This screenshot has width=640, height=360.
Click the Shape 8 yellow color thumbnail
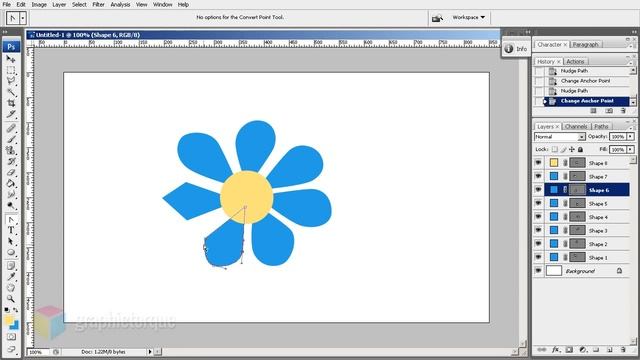pyautogui.click(x=554, y=163)
